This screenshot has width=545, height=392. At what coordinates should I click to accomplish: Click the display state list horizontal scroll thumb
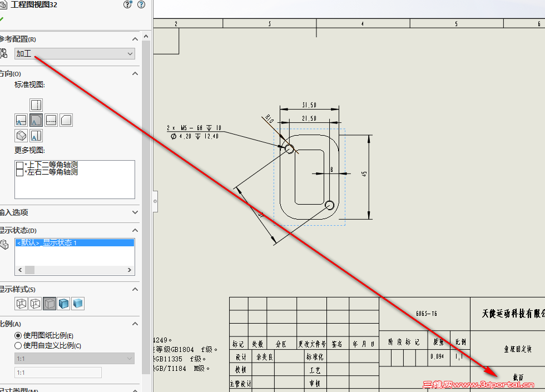pos(30,270)
